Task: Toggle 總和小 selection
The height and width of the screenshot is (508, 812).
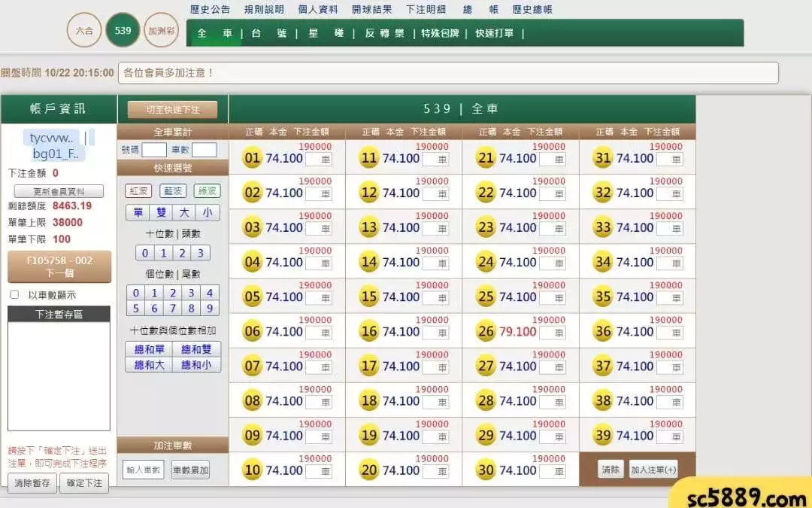Action: (196, 365)
